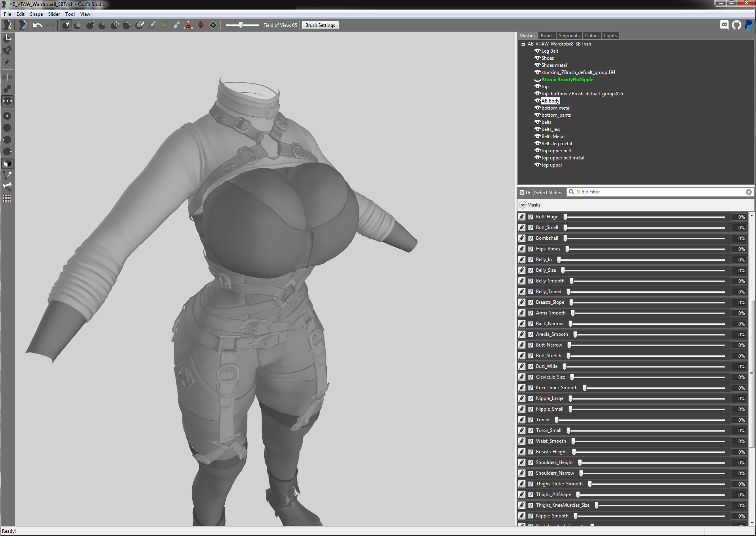Collapse the AB_VTAW_Wardrobe8_SBTrish tree node
The height and width of the screenshot is (536, 756).
pyautogui.click(x=523, y=44)
